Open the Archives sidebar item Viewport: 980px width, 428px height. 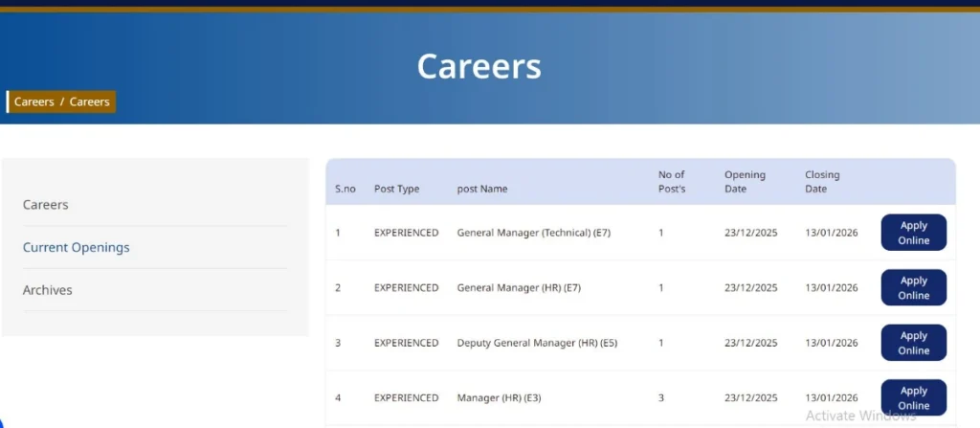coord(48,290)
